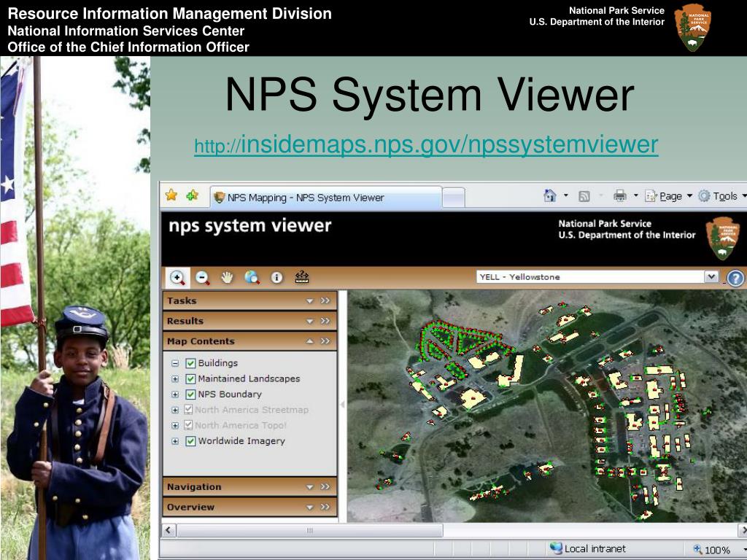This screenshot has height=560, width=747.
Task: Undock the Overview panel double-arrow button
Action: pyautogui.click(x=325, y=507)
